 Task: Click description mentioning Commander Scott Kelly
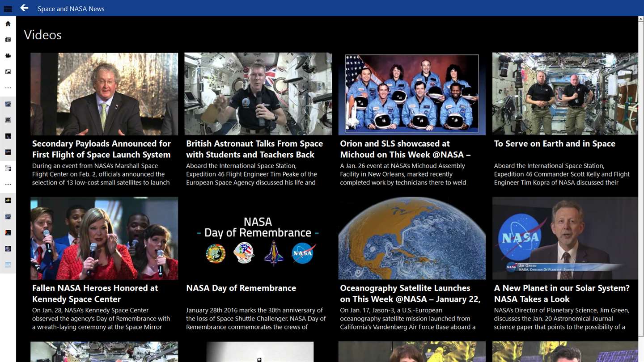(x=562, y=174)
